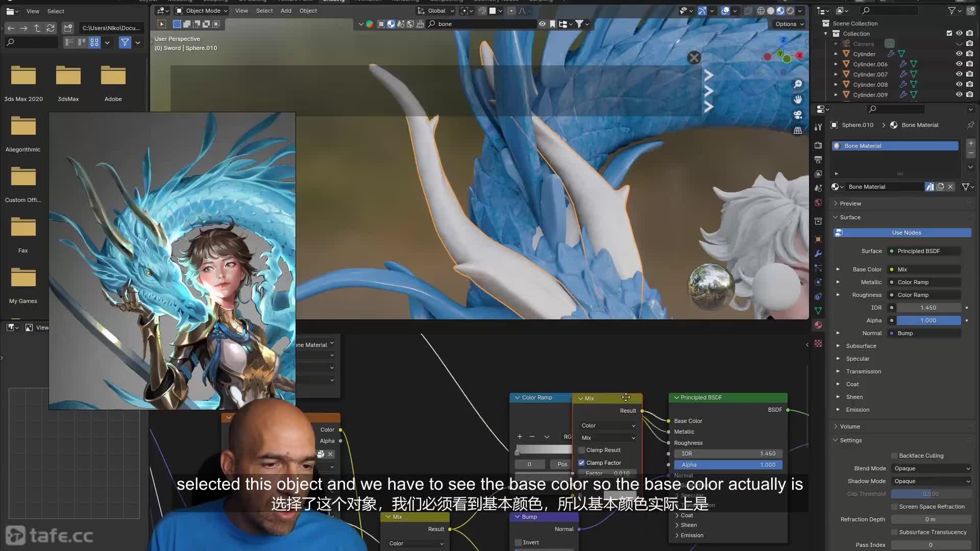Screen dimensions: 980x551
Task: Open the Add menu in viewport header
Action: [x=286, y=11]
